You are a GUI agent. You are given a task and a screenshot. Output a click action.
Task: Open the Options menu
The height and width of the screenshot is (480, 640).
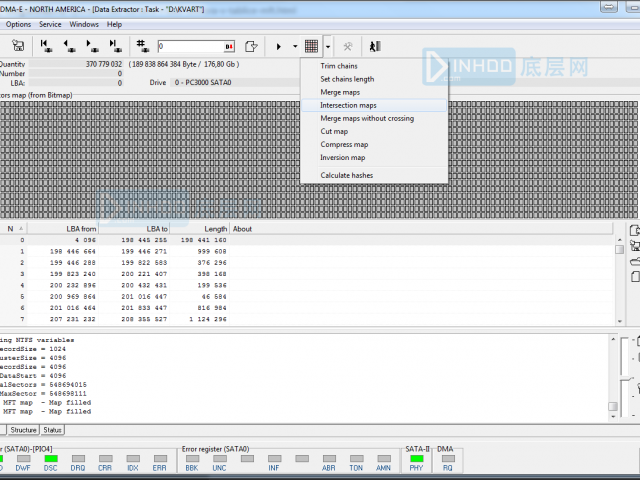[x=18, y=24]
